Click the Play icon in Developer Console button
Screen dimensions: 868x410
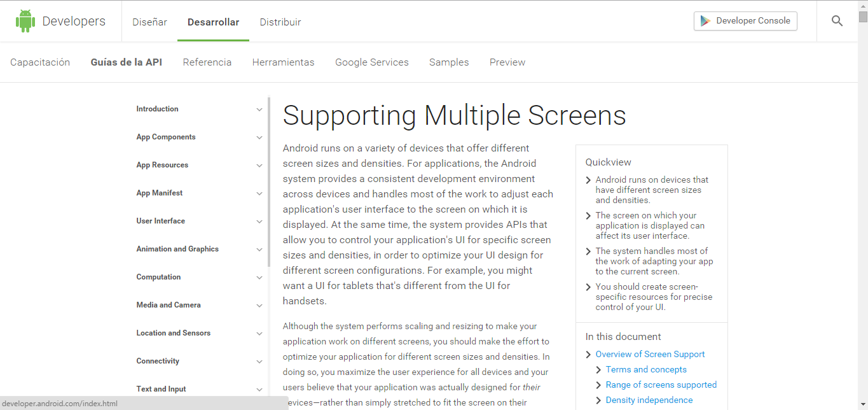click(x=705, y=21)
